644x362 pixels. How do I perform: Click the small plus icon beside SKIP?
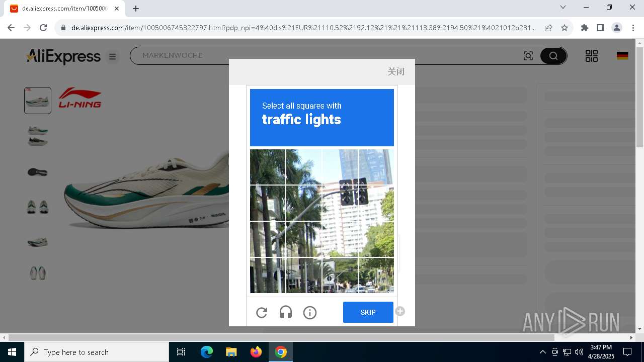[400, 311]
